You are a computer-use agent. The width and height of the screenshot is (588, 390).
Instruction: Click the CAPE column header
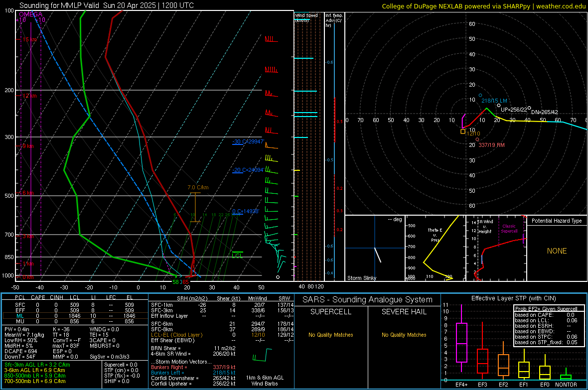point(38,297)
